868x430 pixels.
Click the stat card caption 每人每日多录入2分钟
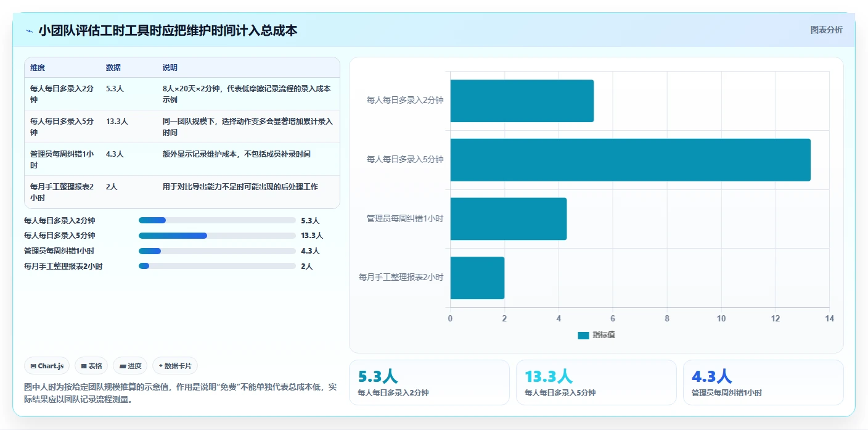coord(393,392)
